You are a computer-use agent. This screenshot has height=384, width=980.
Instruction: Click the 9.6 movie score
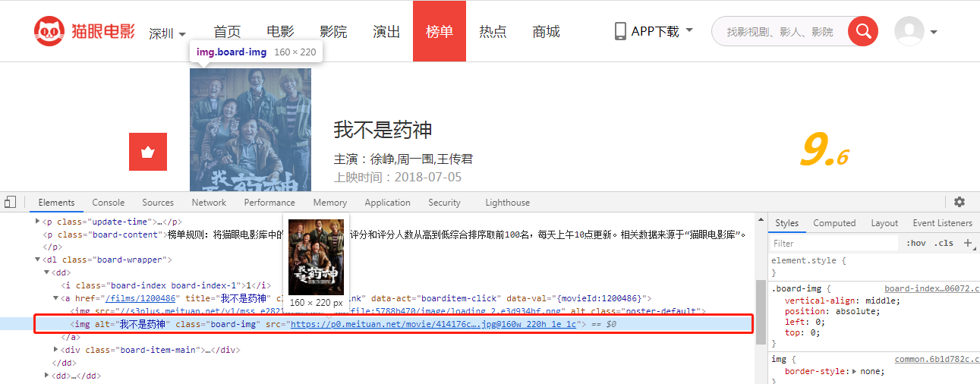824,150
